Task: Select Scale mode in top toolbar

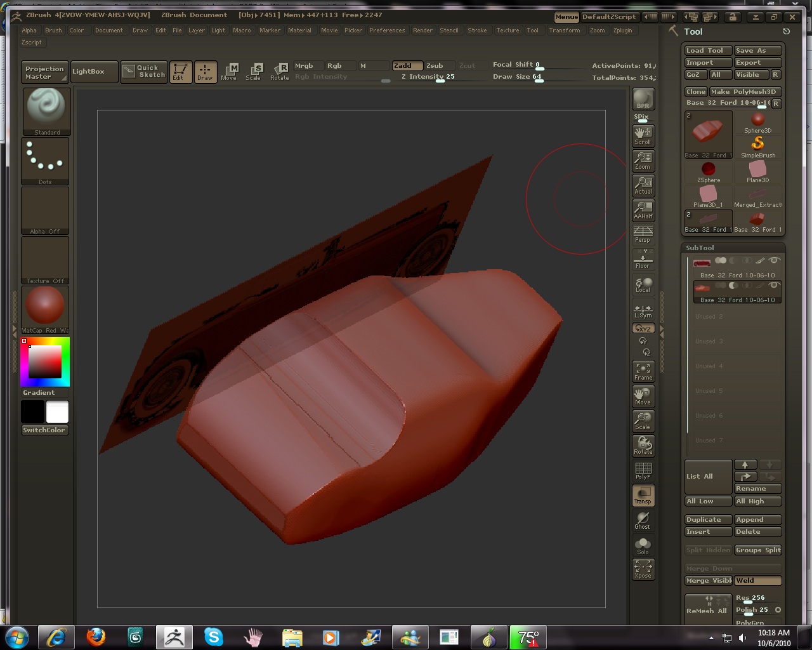Action: coord(253,72)
